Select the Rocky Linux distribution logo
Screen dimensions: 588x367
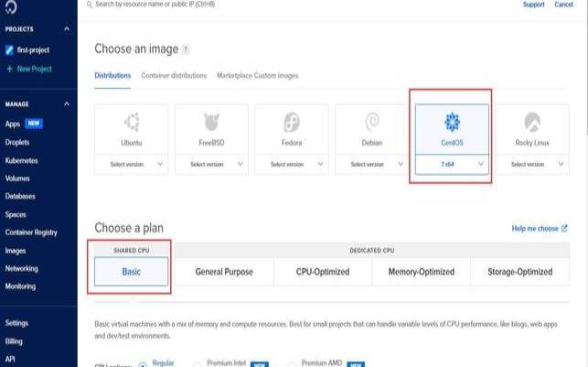pos(532,123)
